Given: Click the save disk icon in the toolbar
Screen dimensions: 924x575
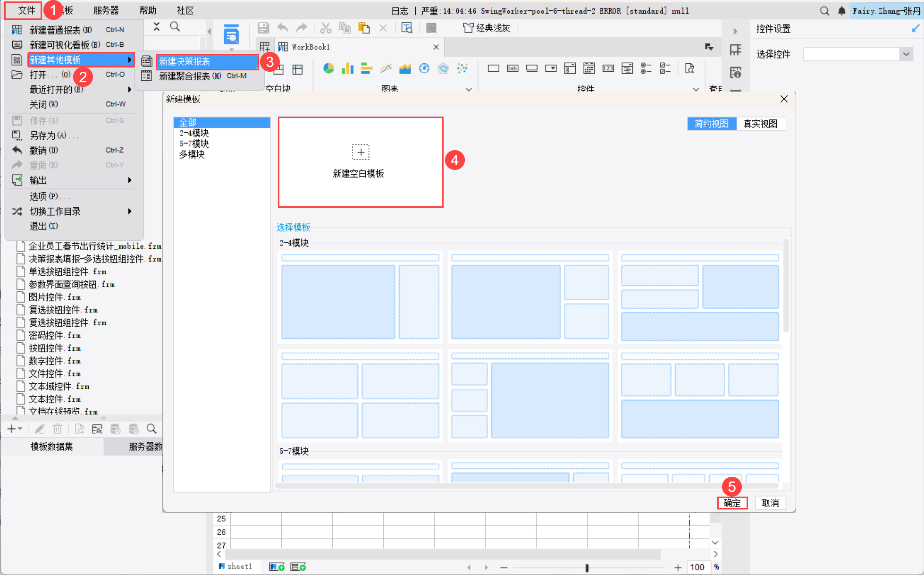Looking at the screenshot, I should click(x=263, y=28).
